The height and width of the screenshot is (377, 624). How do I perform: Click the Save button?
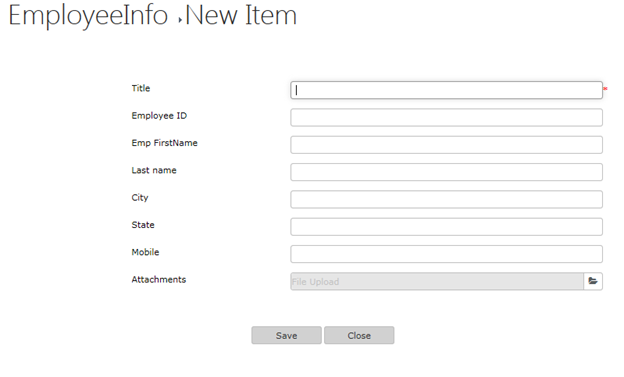coord(287,335)
